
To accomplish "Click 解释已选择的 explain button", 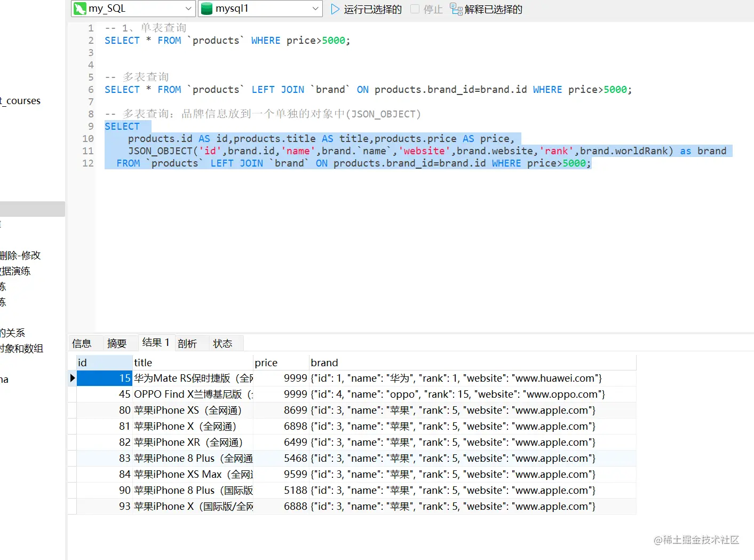I will tap(486, 9).
